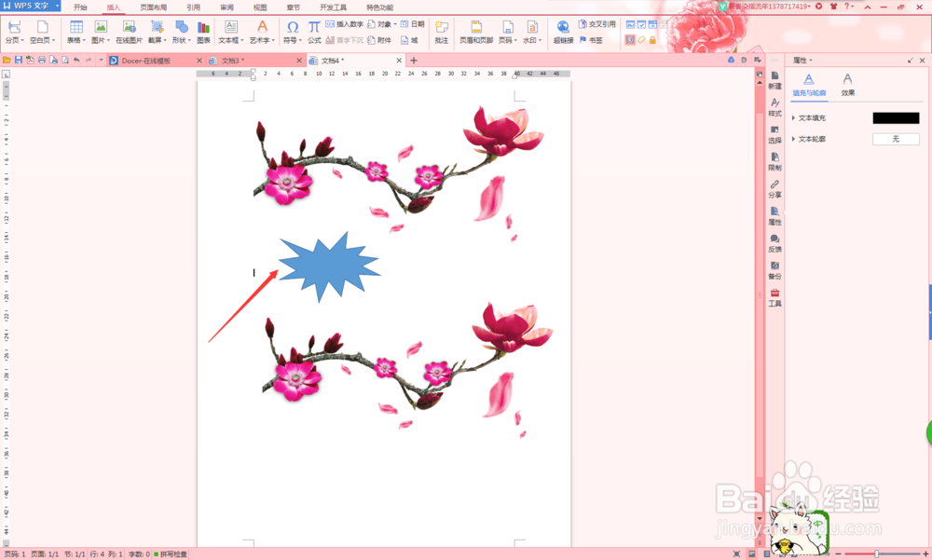Edit 页眉和页脚 header and footer
The image size is (932, 560).
(476, 32)
